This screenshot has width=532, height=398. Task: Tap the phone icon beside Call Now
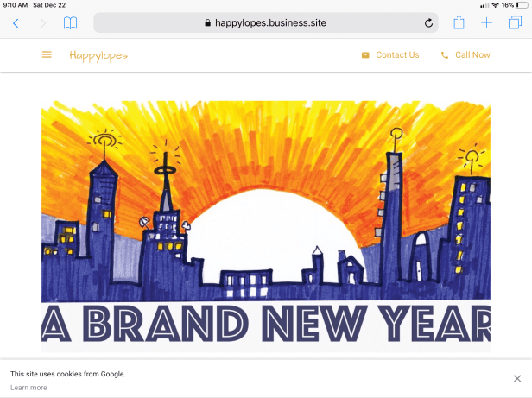(445, 55)
